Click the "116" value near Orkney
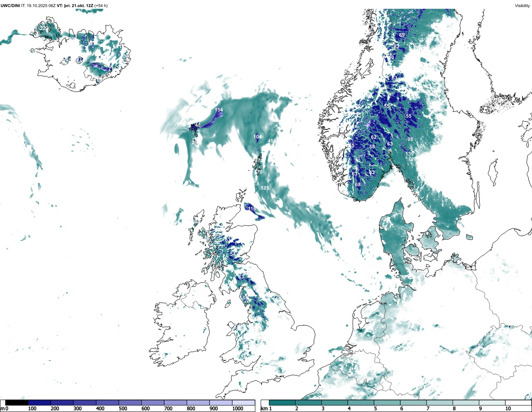 point(252,209)
